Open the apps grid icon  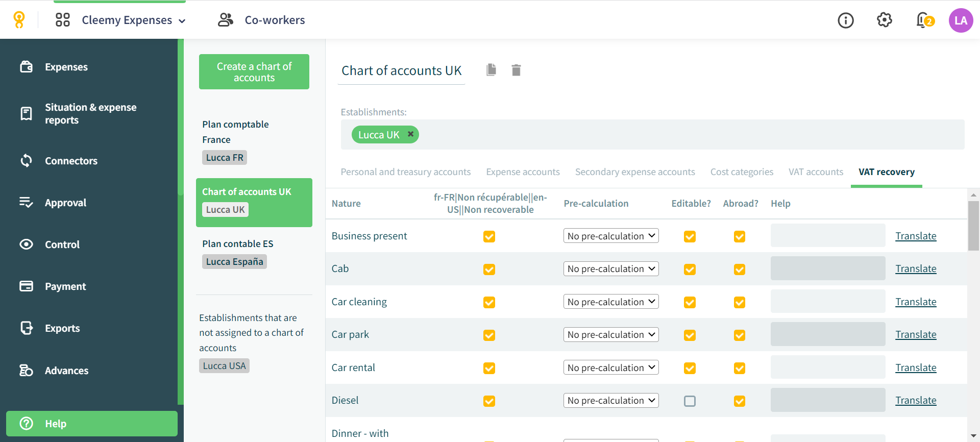click(x=63, y=20)
